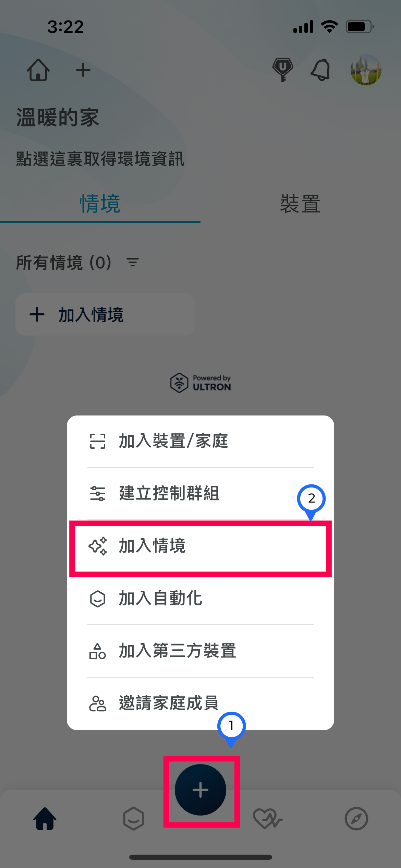Screen dimensions: 401x868
Task: Select 邀請家庭成員 menu entry
Action: click(x=200, y=703)
